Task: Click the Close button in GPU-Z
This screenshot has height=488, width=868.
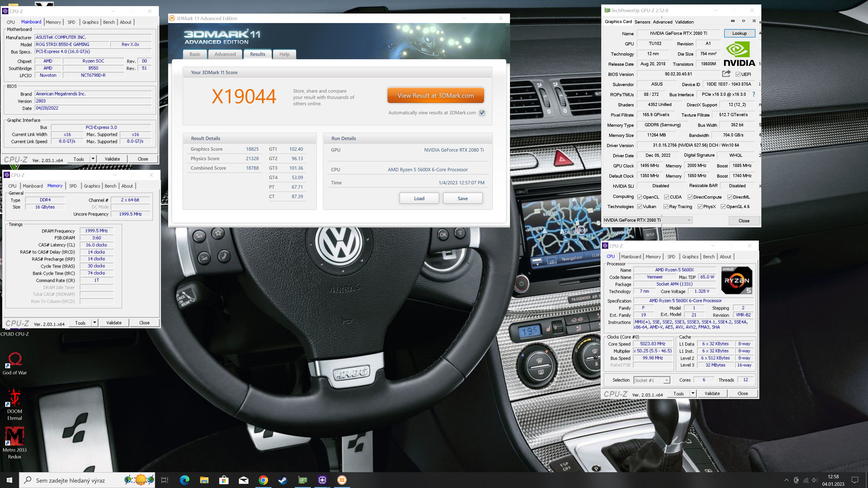Action: pos(744,221)
